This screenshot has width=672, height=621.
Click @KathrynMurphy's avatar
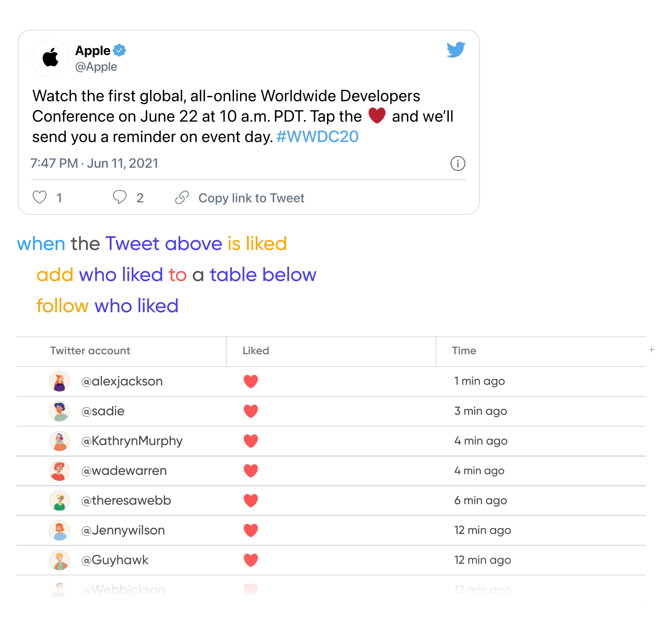59,441
